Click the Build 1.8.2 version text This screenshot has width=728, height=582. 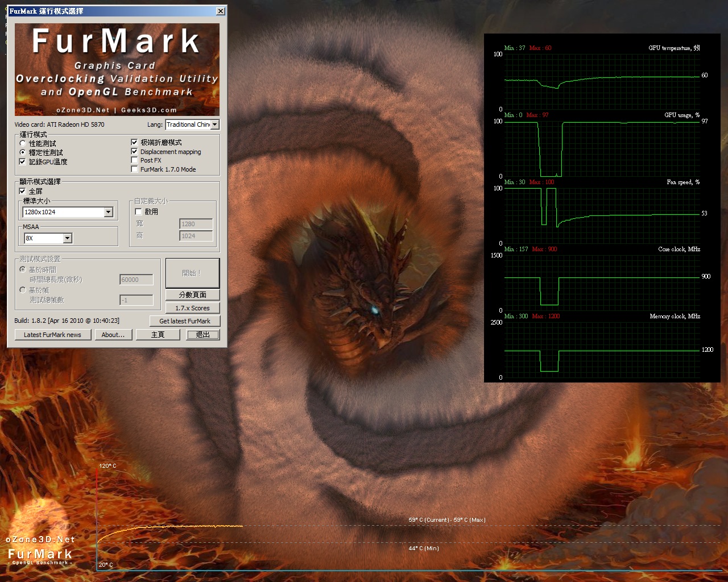click(67, 321)
